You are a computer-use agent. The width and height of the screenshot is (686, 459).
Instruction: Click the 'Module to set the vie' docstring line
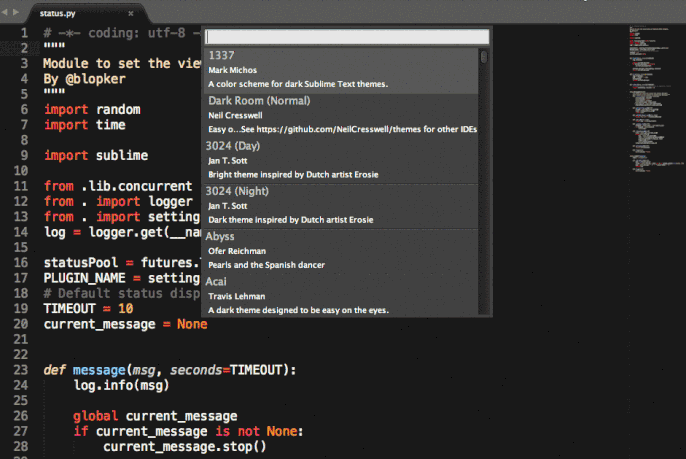[x=122, y=63]
